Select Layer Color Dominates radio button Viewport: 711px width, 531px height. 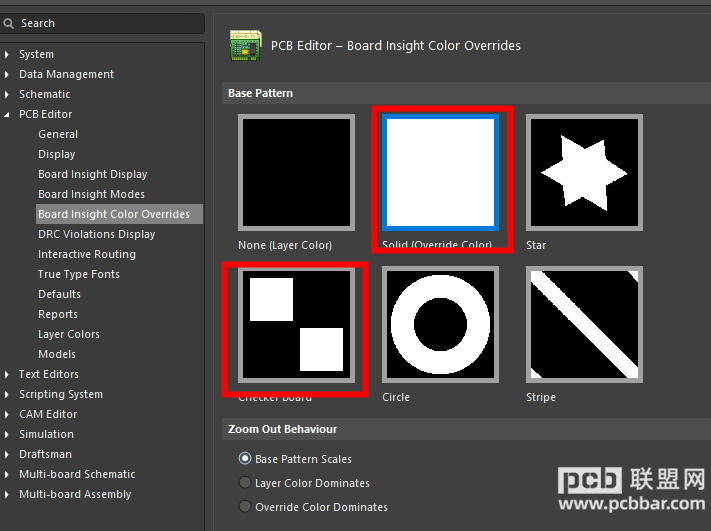(245, 482)
